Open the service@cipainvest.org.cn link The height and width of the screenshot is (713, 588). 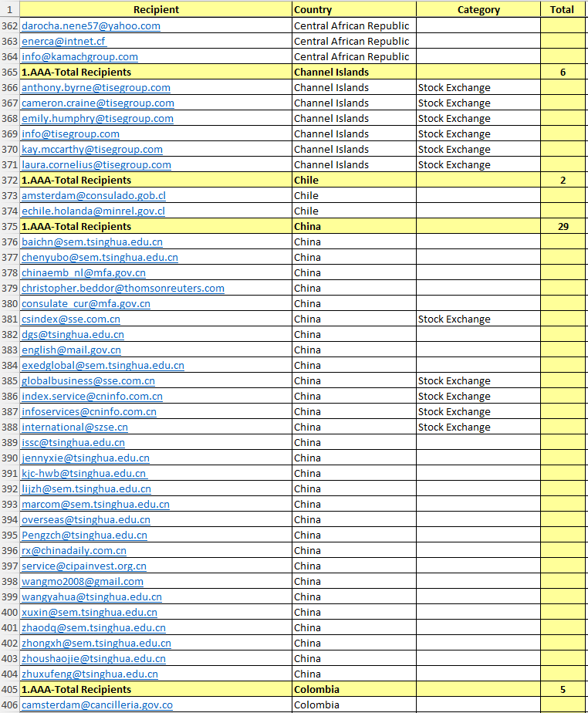84,567
